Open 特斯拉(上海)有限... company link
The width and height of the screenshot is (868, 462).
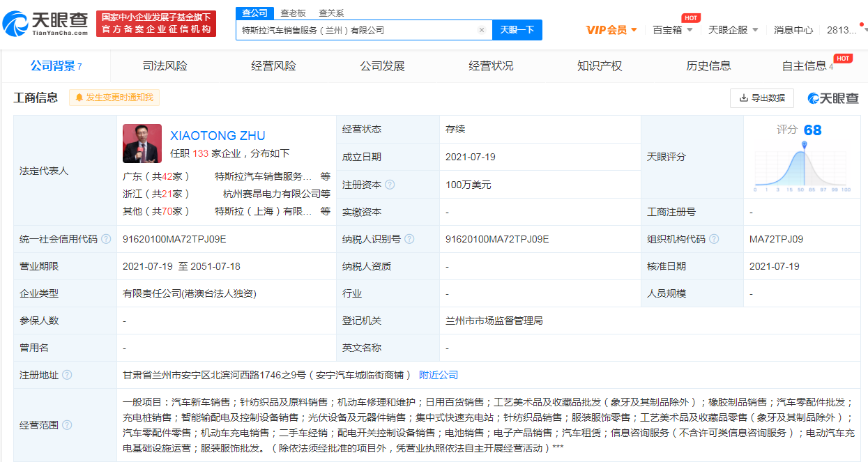pyautogui.click(x=264, y=211)
